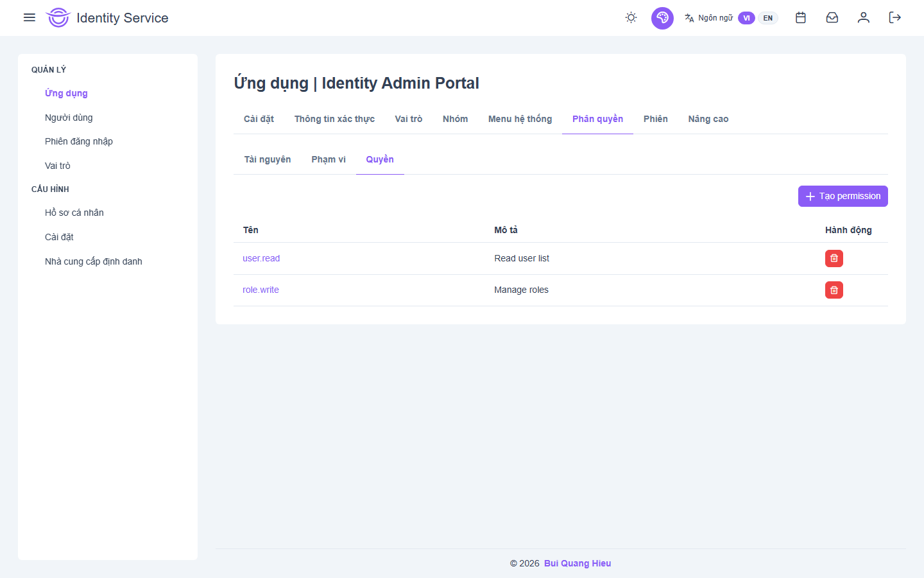Open the purple color palette picker
Screen dimensions: 924x578
click(x=662, y=18)
